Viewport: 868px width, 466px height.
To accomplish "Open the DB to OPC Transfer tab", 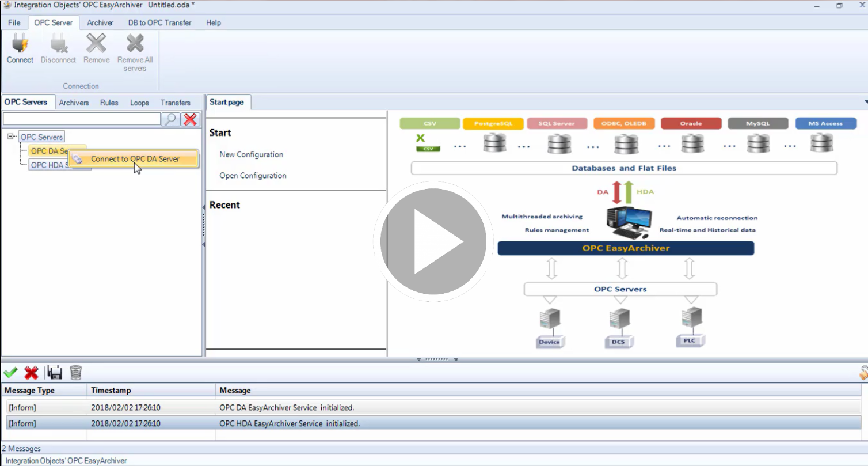I will (159, 22).
